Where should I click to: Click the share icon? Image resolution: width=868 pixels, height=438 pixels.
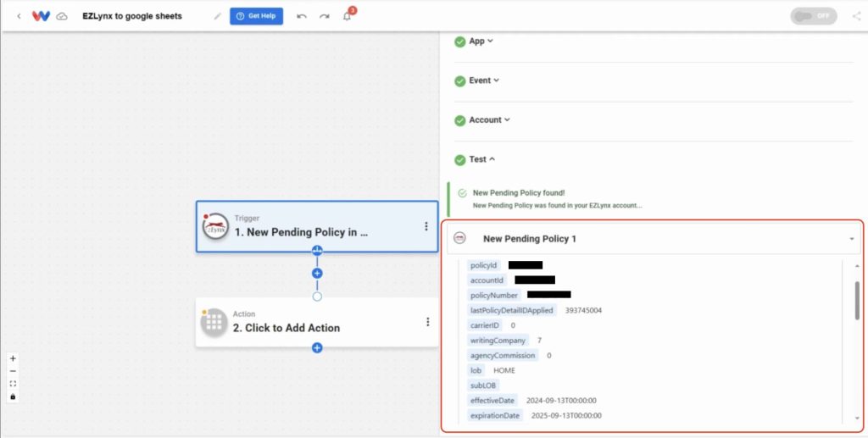856,16
